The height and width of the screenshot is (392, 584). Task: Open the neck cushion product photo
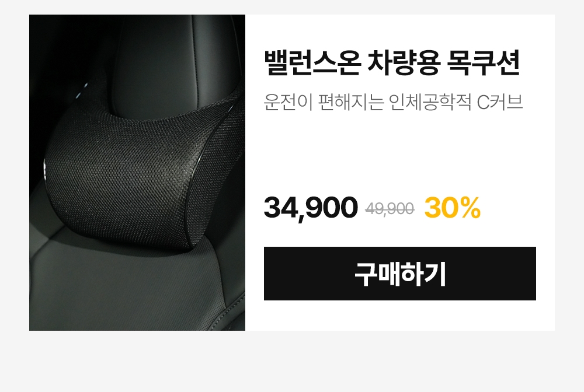tap(137, 173)
